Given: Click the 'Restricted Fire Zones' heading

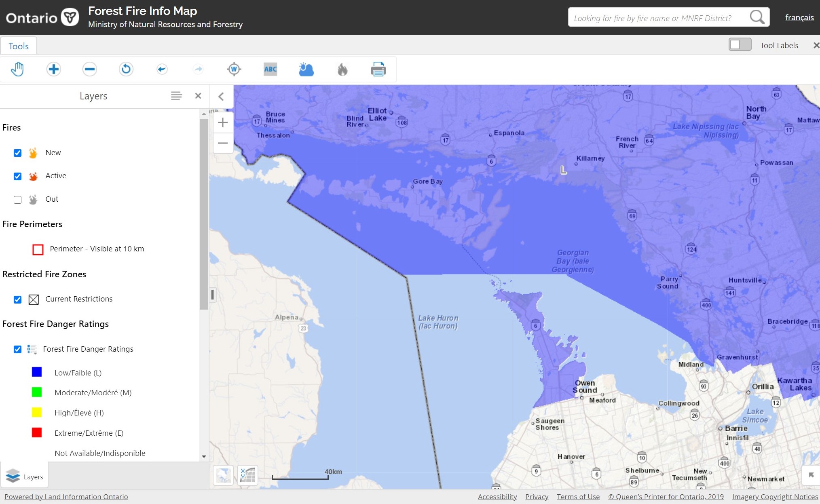Looking at the screenshot, I should click(44, 274).
